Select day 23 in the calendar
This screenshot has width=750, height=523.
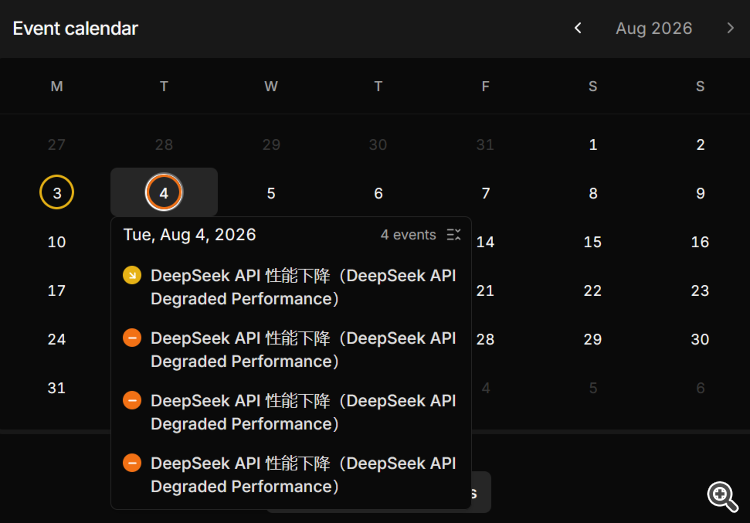[700, 290]
